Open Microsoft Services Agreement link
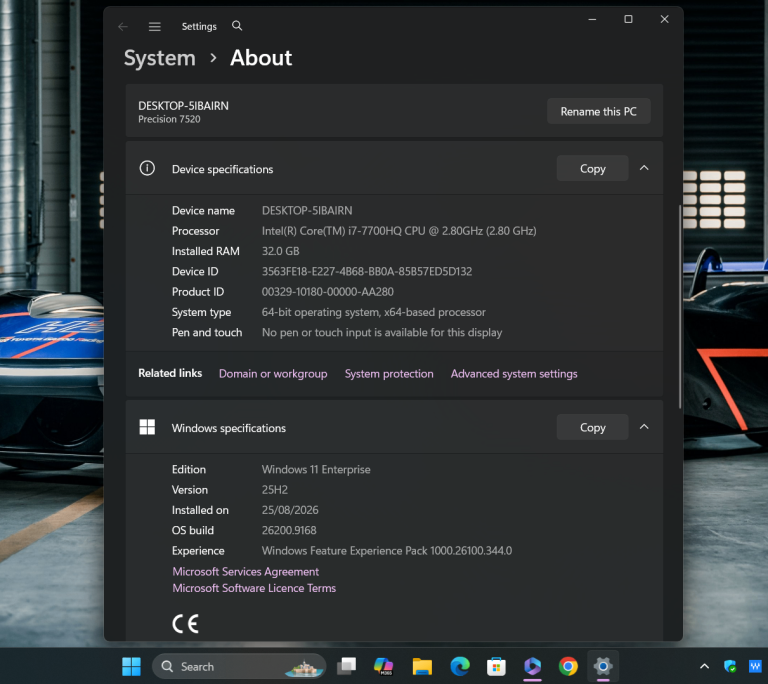Image resolution: width=768 pixels, height=684 pixels. click(245, 571)
